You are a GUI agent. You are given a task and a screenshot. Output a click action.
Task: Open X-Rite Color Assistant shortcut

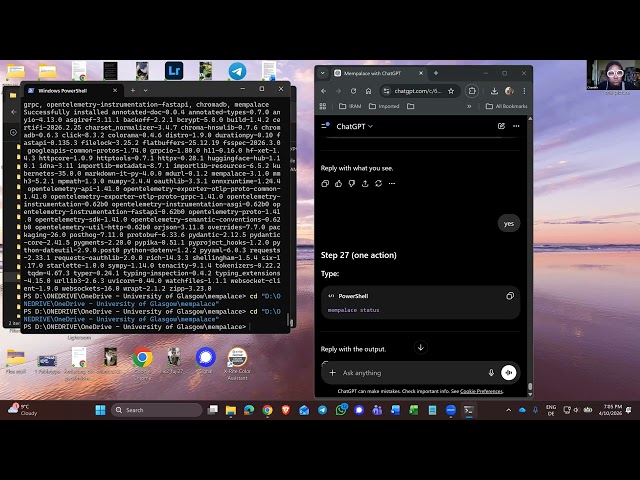click(237, 363)
